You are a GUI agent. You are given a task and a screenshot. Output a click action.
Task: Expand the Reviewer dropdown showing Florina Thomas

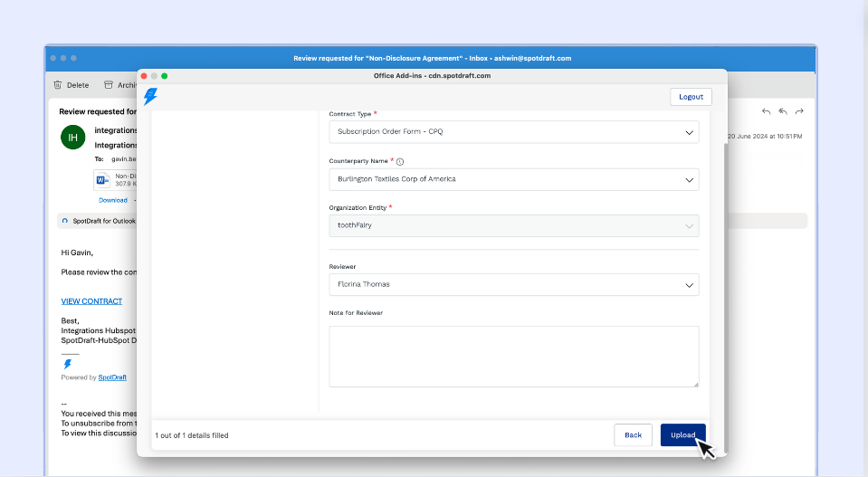pyautogui.click(x=513, y=284)
